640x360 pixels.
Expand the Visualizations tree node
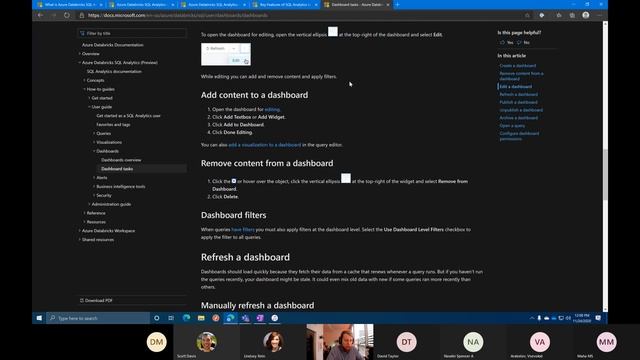94,142
